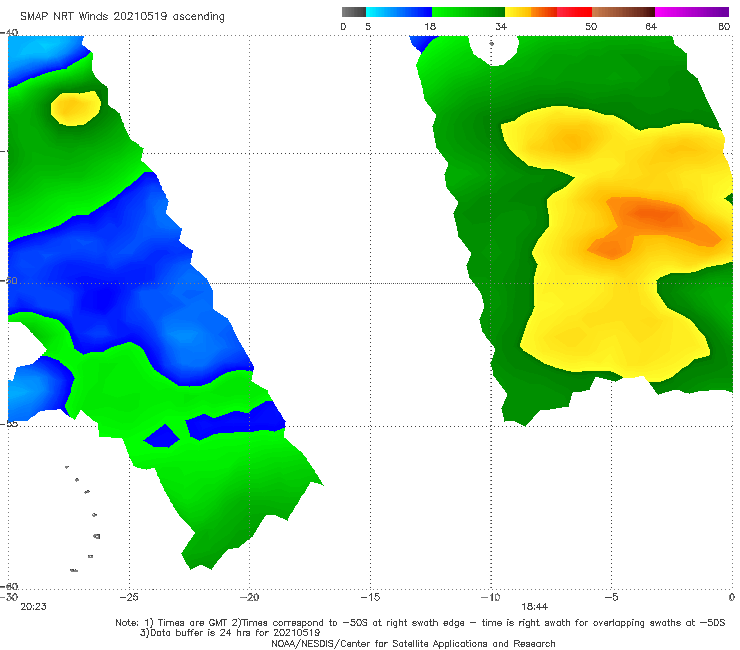Click the cyan-blue segment of the color bar

(x=399, y=12)
